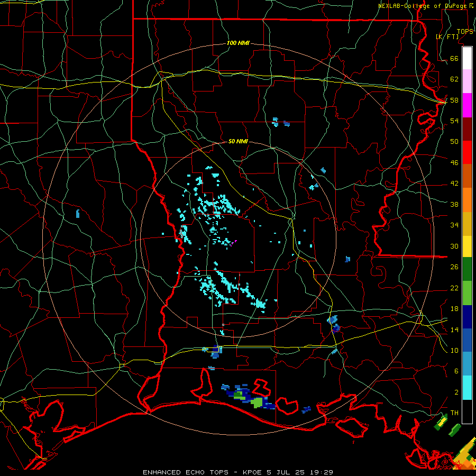Click the 'TOPS' legend heading
This screenshot has height=476, width=476.
tap(465, 32)
